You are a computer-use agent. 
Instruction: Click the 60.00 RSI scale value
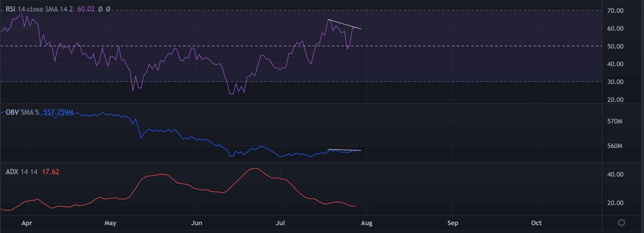click(615, 28)
